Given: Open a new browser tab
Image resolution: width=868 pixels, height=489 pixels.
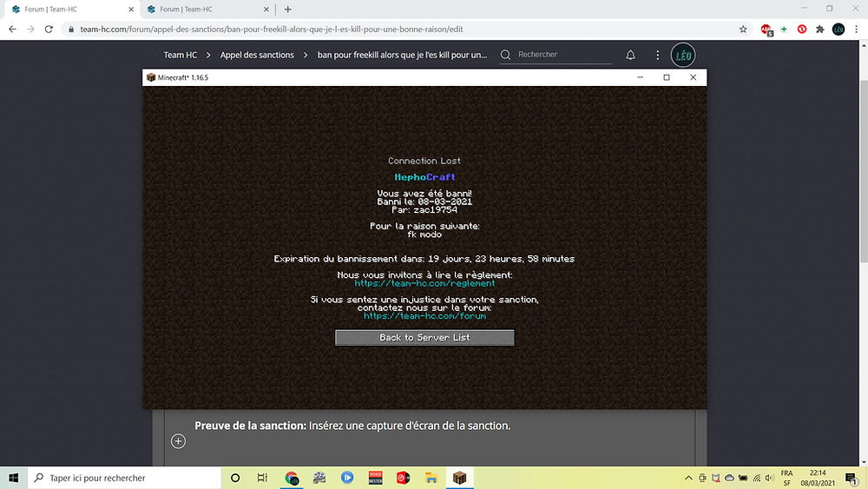Looking at the screenshot, I should click(x=288, y=10).
